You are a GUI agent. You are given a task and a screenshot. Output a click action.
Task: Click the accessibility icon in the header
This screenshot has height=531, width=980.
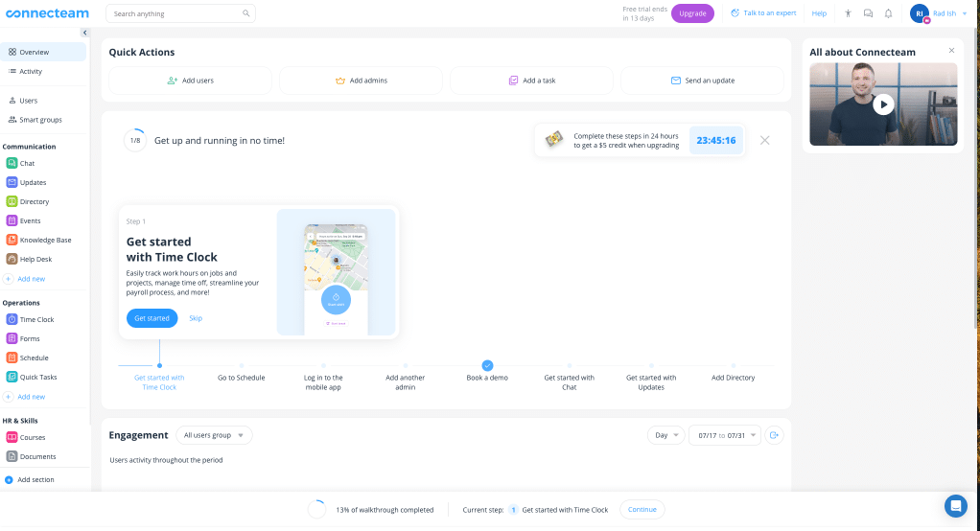848,13
